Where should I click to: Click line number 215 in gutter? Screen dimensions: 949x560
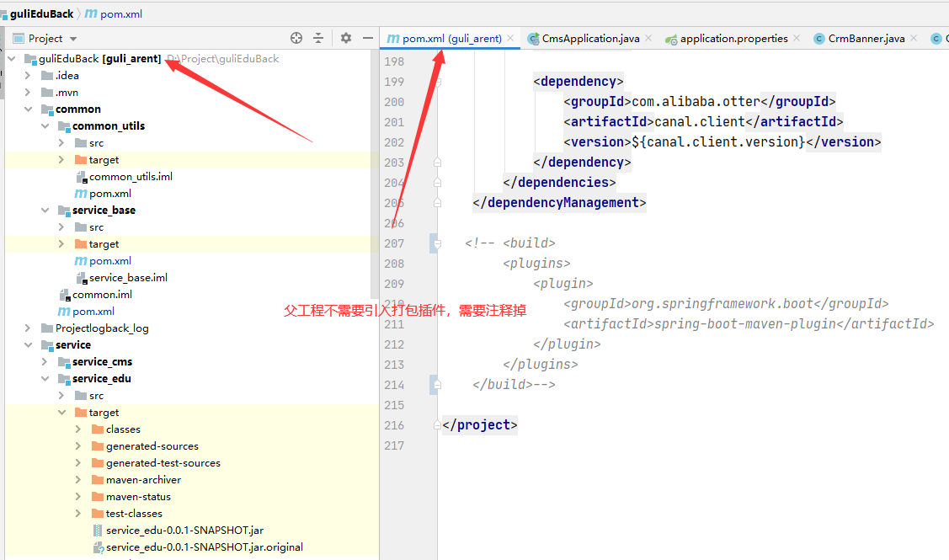point(394,405)
